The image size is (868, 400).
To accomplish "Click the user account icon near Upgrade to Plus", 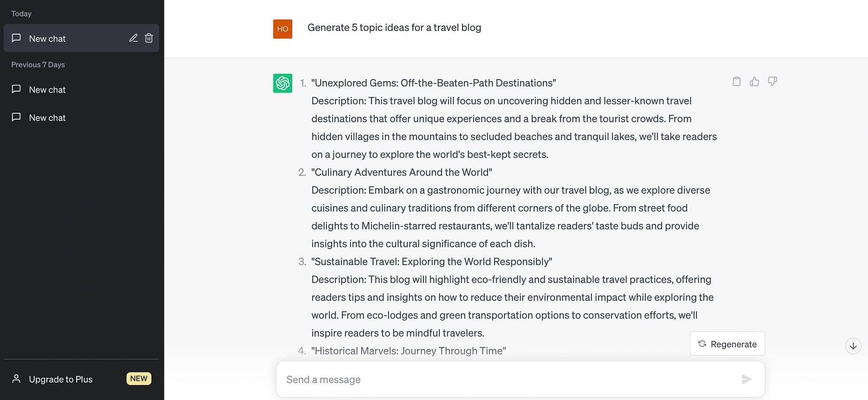I will 17,379.
